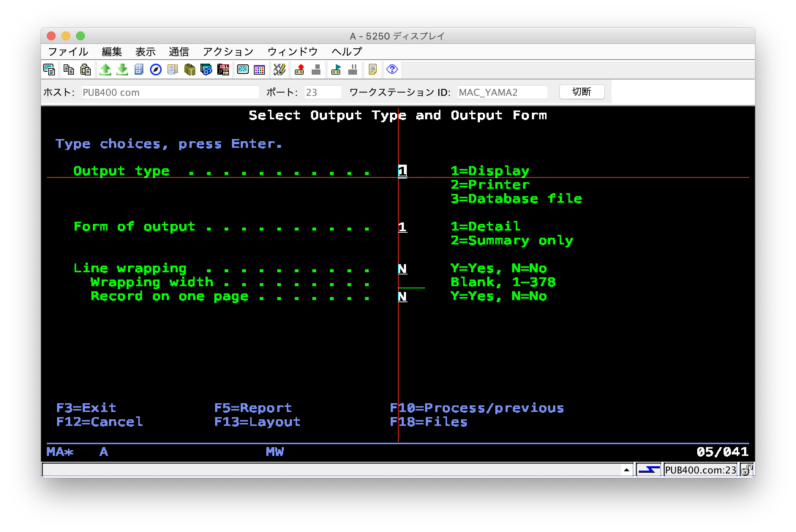This screenshot has width=796, height=532.
Task: Click the ポート field showing 23
Action: pyautogui.click(x=323, y=92)
